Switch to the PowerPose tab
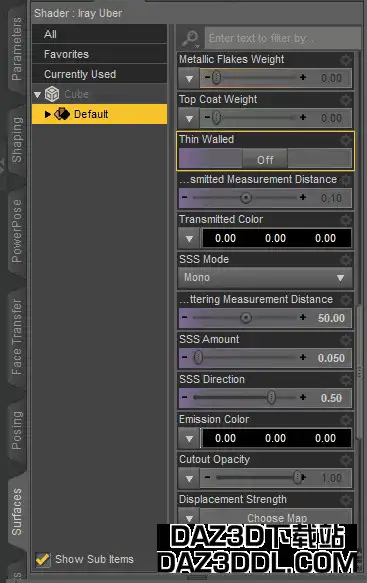 coord(17,231)
